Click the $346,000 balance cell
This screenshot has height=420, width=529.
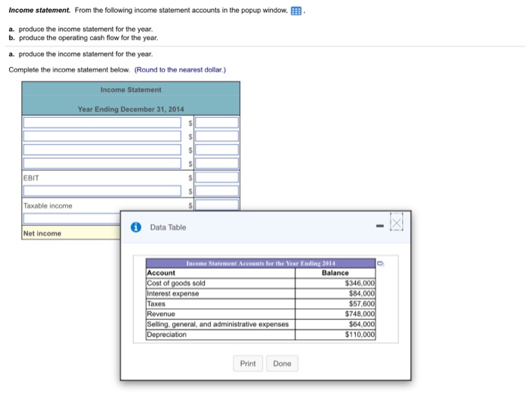(336, 283)
